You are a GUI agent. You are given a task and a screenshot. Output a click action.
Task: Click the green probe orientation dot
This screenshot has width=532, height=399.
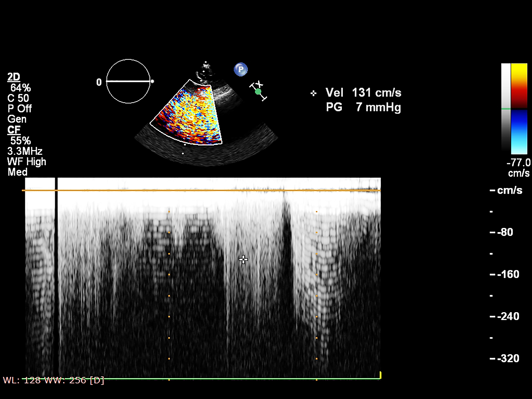(x=258, y=92)
